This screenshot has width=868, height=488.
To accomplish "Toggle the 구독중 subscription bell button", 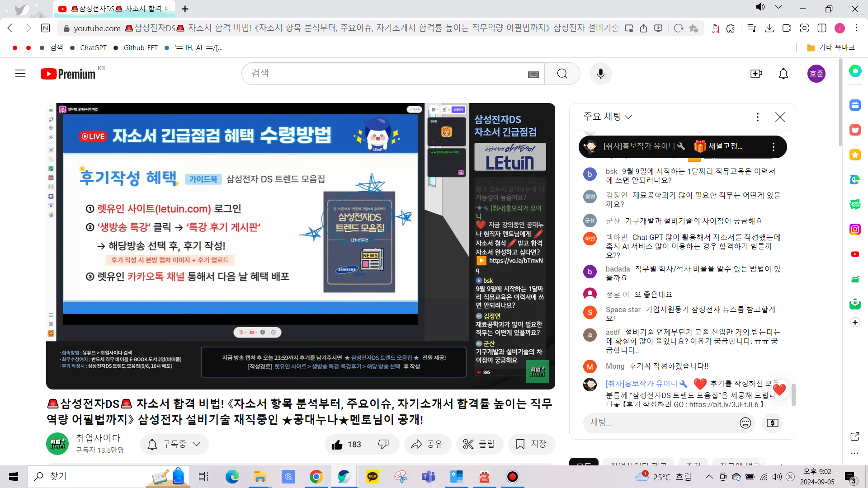I will [174, 444].
